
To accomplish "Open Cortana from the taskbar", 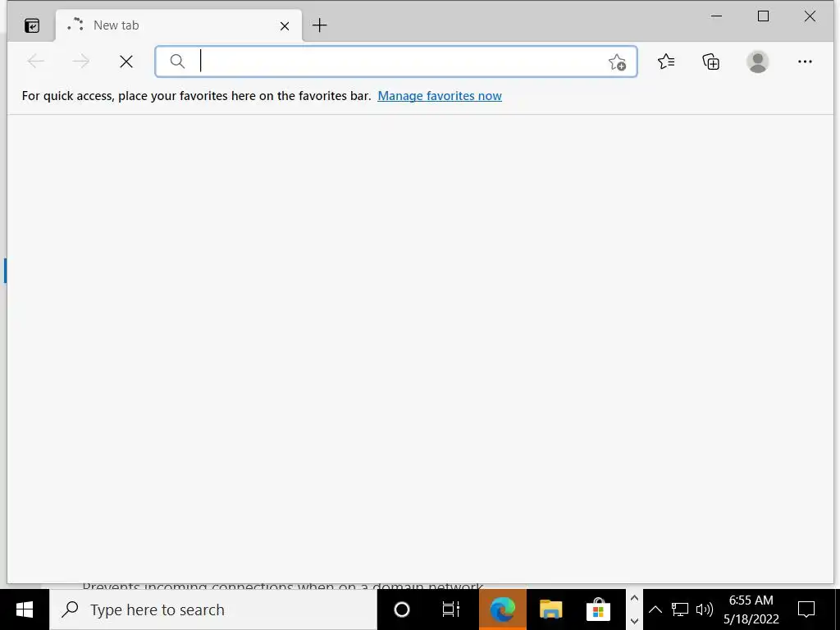I will point(402,609).
